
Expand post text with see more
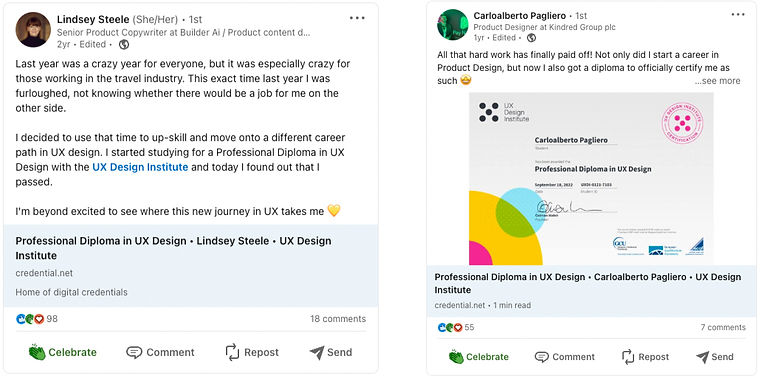point(717,81)
